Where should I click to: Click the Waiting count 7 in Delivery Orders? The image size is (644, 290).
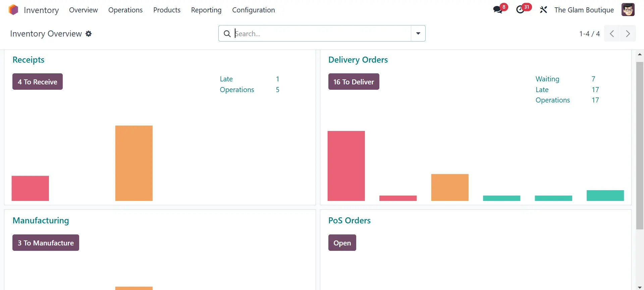click(x=593, y=79)
